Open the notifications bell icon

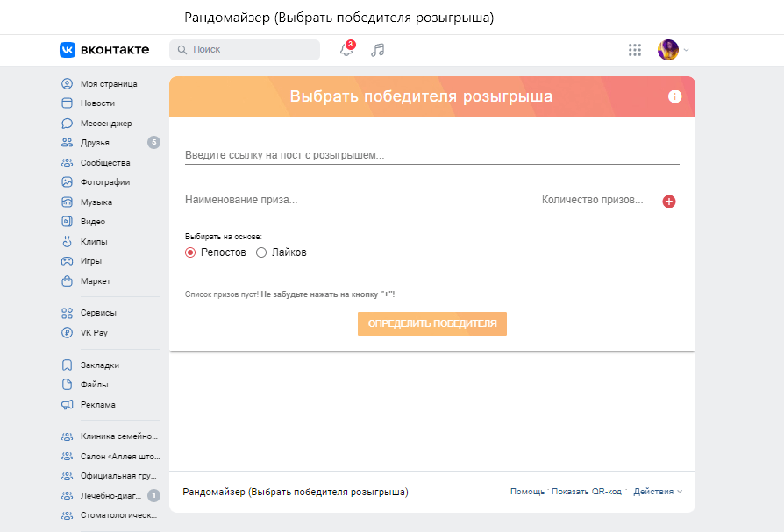coord(346,49)
